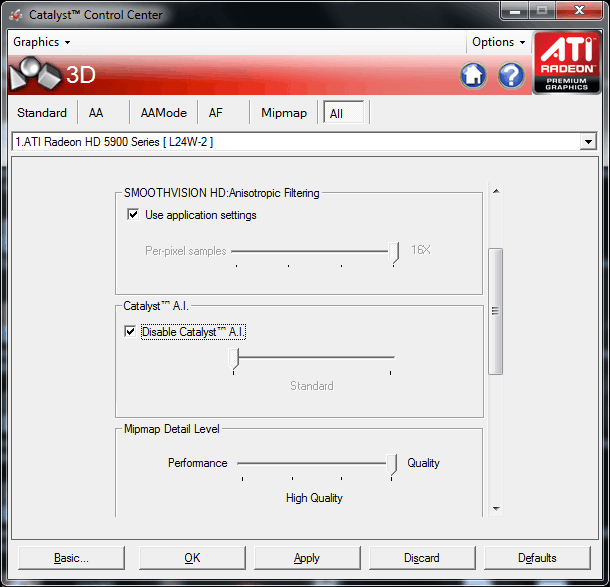Click the settings panel scroll up arrow

496,191
